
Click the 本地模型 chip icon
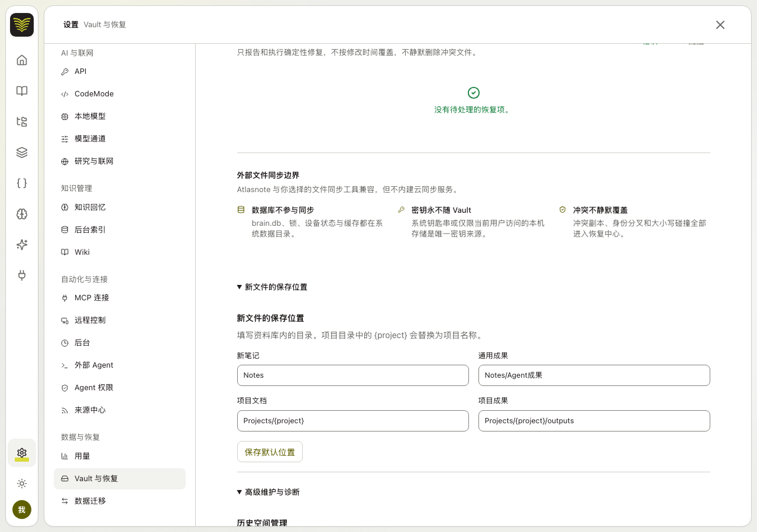click(x=65, y=116)
